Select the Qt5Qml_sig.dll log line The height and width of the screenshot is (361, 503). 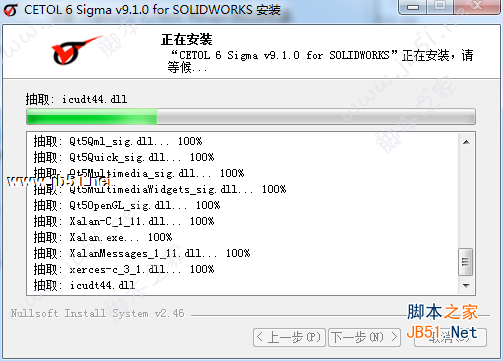click(118, 141)
